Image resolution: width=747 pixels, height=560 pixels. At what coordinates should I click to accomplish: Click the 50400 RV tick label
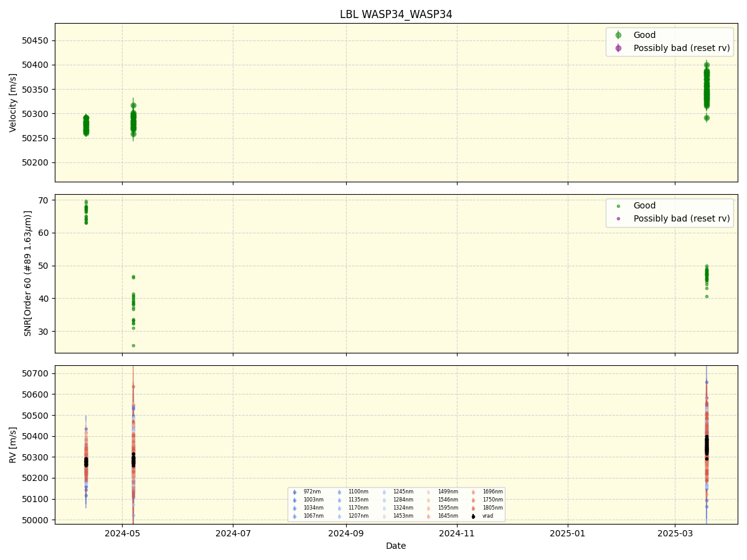(x=36, y=436)
